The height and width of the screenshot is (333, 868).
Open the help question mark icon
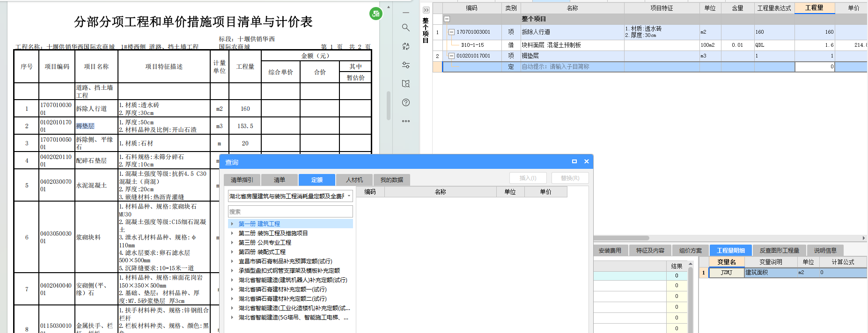(406, 102)
